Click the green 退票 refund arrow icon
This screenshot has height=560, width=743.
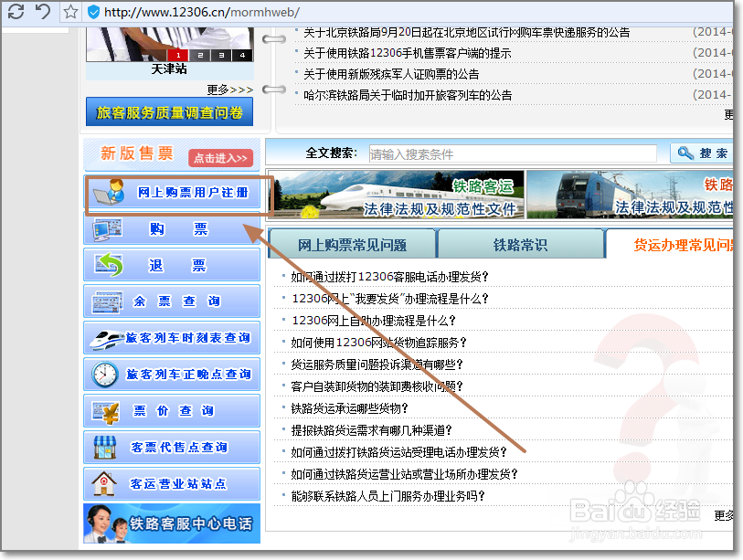coord(107,265)
